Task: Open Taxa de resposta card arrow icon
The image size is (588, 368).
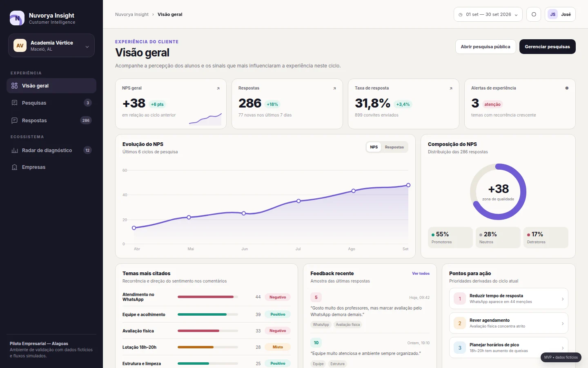Action: 451,88
